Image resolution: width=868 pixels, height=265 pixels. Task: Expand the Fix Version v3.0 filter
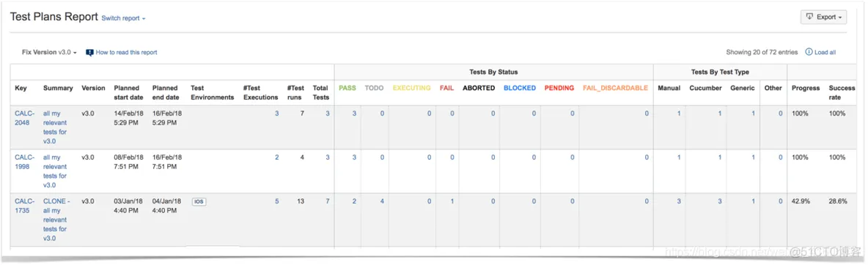point(49,52)
